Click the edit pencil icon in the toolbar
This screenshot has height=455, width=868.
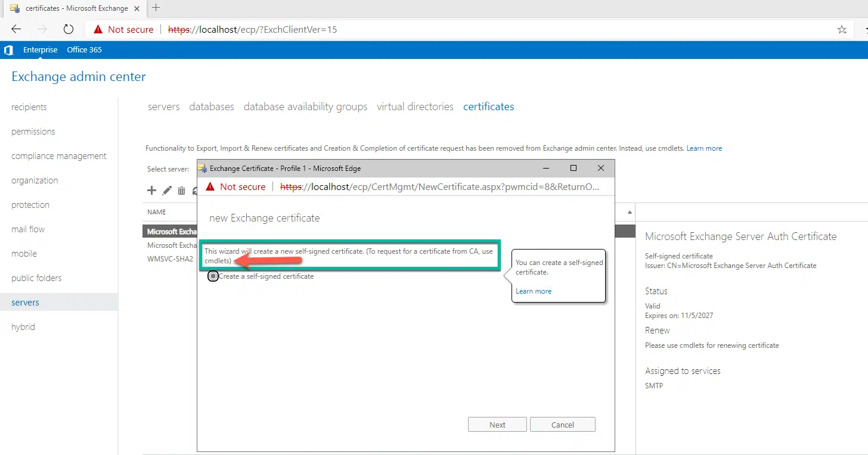[167, 191]
